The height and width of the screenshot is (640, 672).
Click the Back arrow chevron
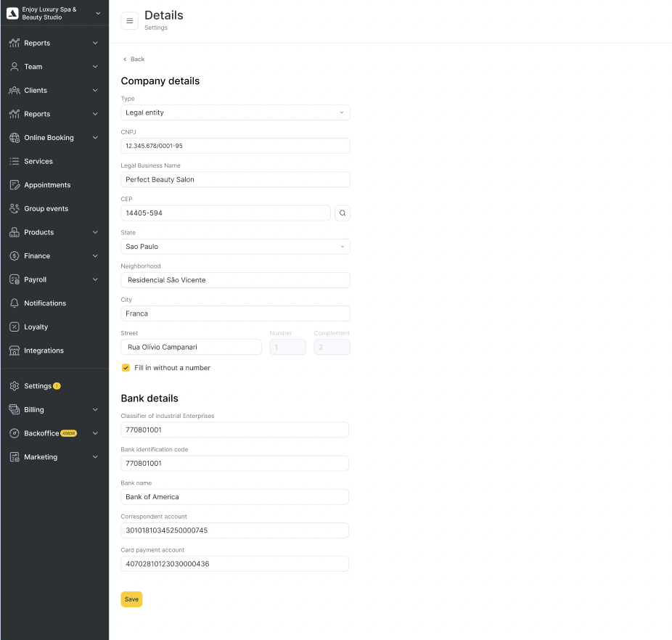125,60
